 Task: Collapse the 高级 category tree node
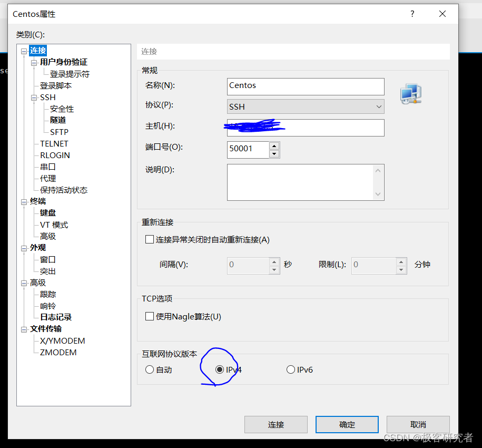[24, 283]
